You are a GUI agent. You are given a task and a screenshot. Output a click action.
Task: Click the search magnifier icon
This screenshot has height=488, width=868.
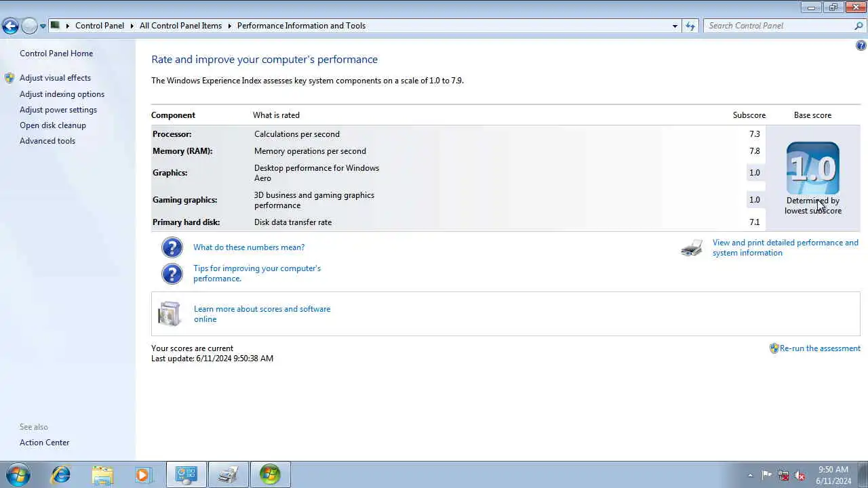(x=859, y=26)
